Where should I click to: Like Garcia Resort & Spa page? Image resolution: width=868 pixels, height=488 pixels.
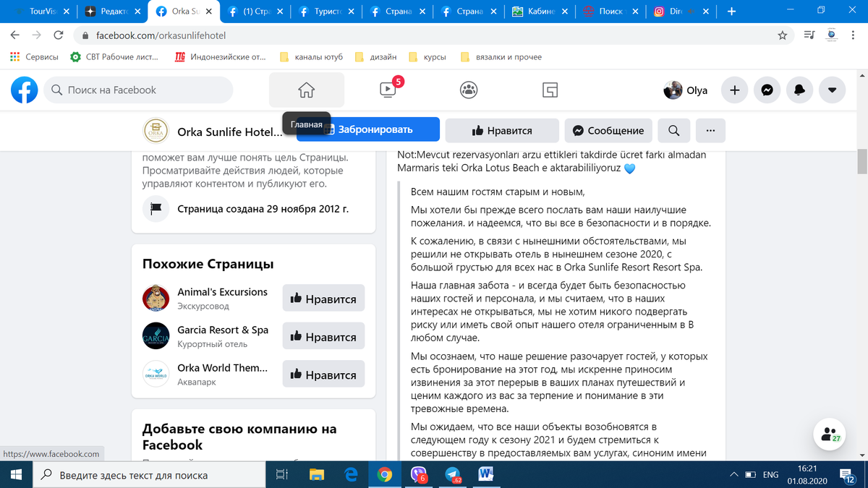point(323,337)
